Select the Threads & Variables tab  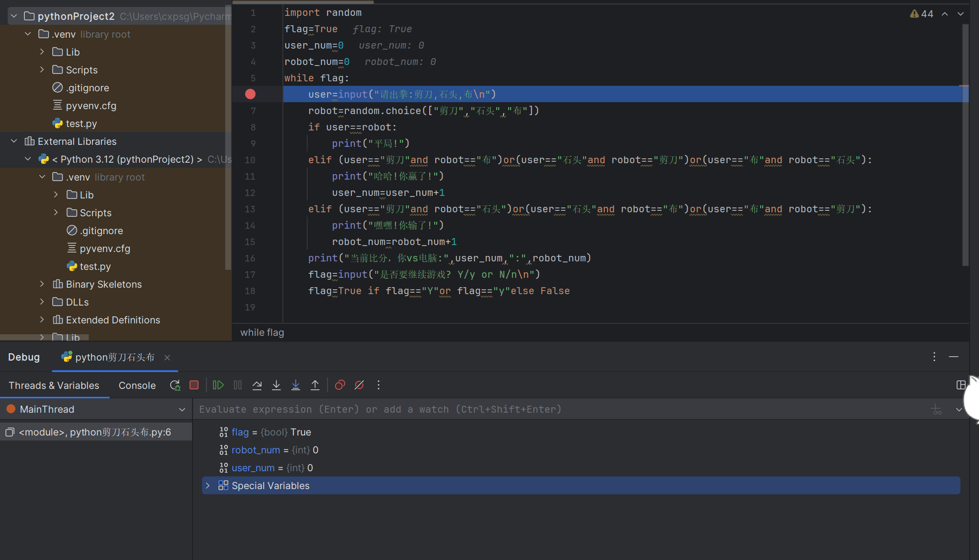coord(54,385)
